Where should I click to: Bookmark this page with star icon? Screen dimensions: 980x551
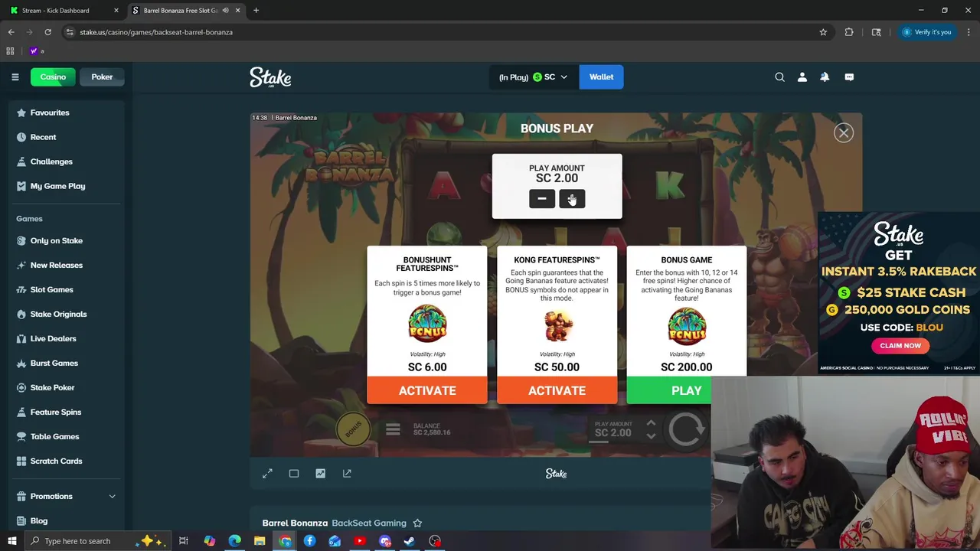823,32
